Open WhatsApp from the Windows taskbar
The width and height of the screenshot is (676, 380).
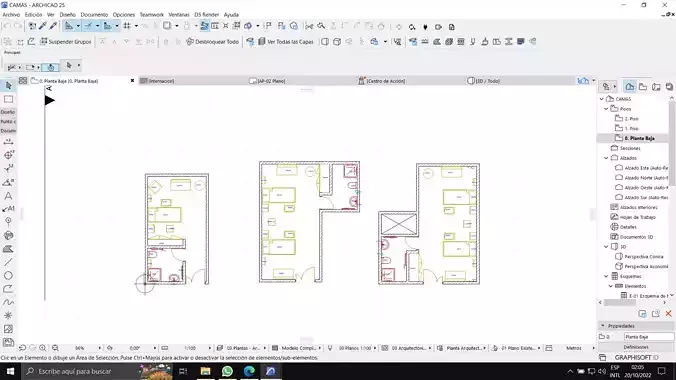[227, 371]
